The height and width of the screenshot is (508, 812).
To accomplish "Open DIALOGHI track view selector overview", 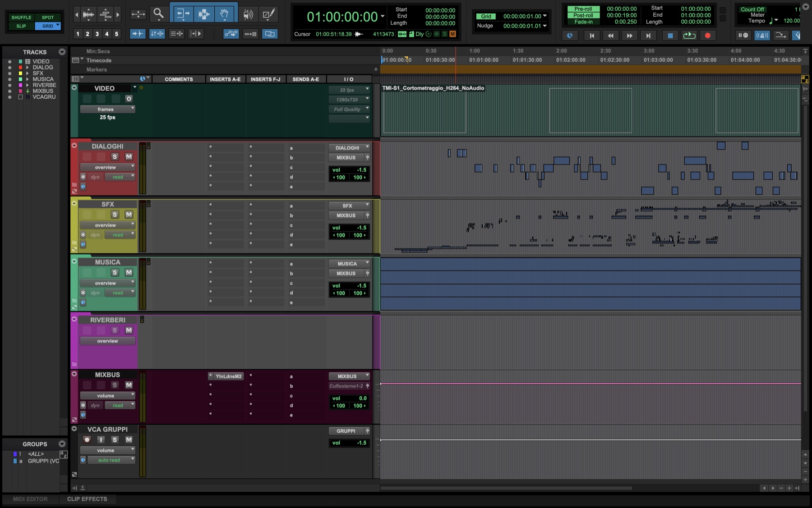I will (107, 167).
